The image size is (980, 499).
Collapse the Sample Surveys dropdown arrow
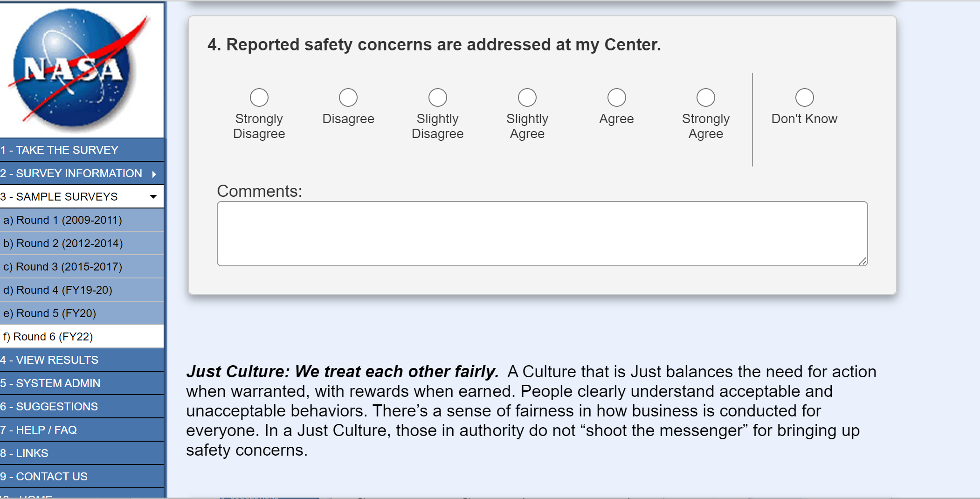coord(153,197)
